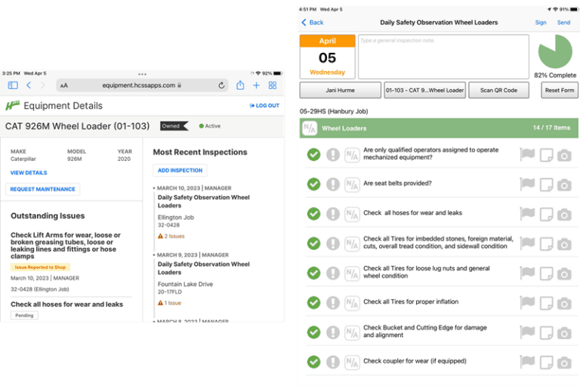Open the 01-103 CAT Wheel Loader equipment selector
Screen dimensions: 580x392
click(424, 90)
